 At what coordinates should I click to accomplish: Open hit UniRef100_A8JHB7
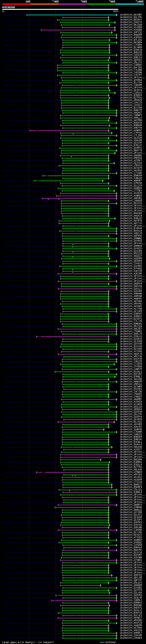click(131, 15)
